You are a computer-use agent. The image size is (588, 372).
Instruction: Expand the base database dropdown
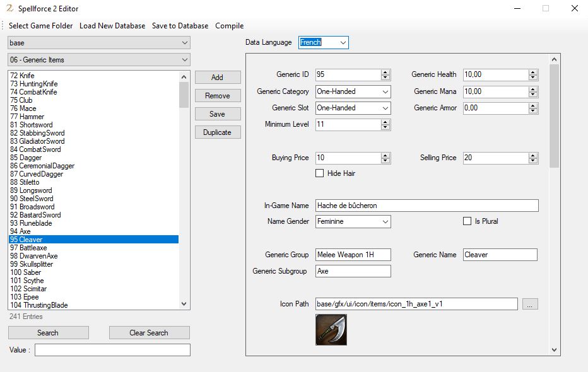(99, 43)
